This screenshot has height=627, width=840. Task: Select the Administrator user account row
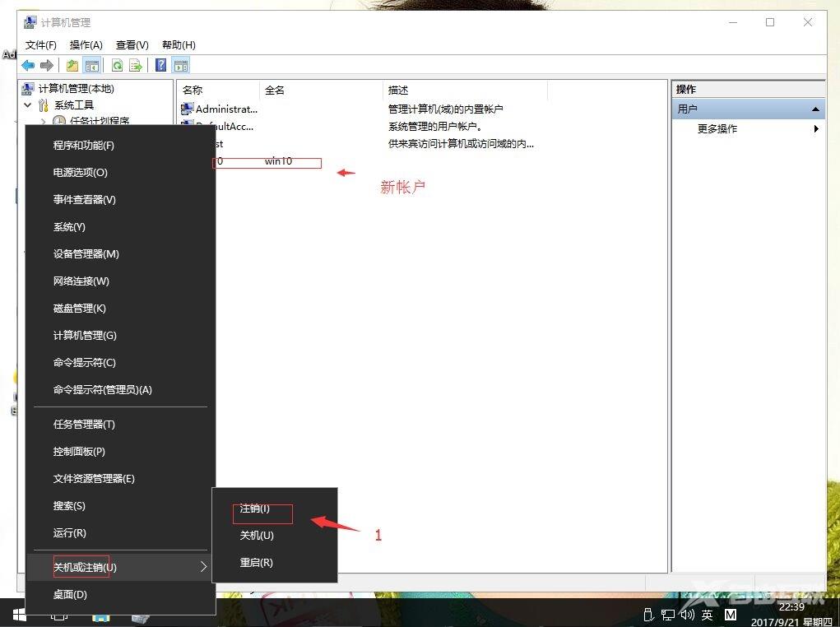225,109
